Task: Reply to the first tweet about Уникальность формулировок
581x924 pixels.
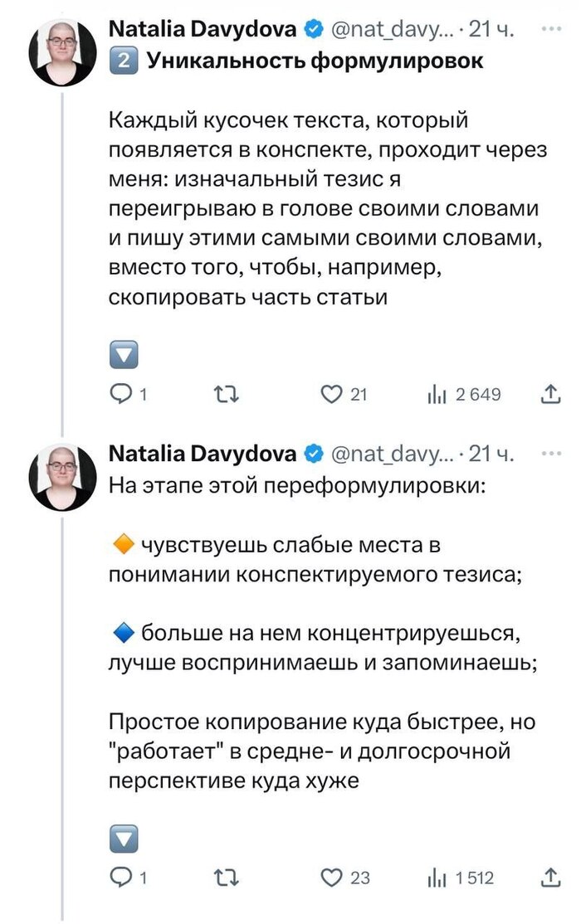Action: (121, 395)
